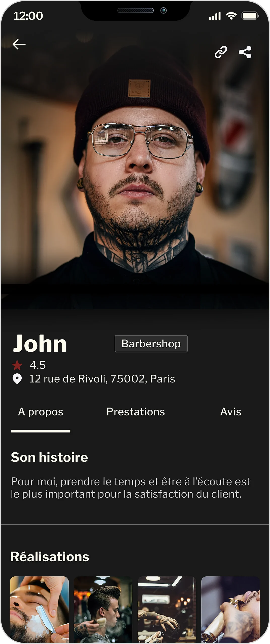The image size is (270, 644).
Task: Tap the location pin icon
Action: tap(17, 379)
